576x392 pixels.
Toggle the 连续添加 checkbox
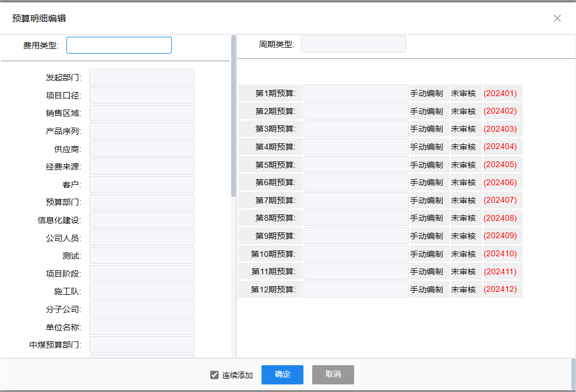click(214, 375)
